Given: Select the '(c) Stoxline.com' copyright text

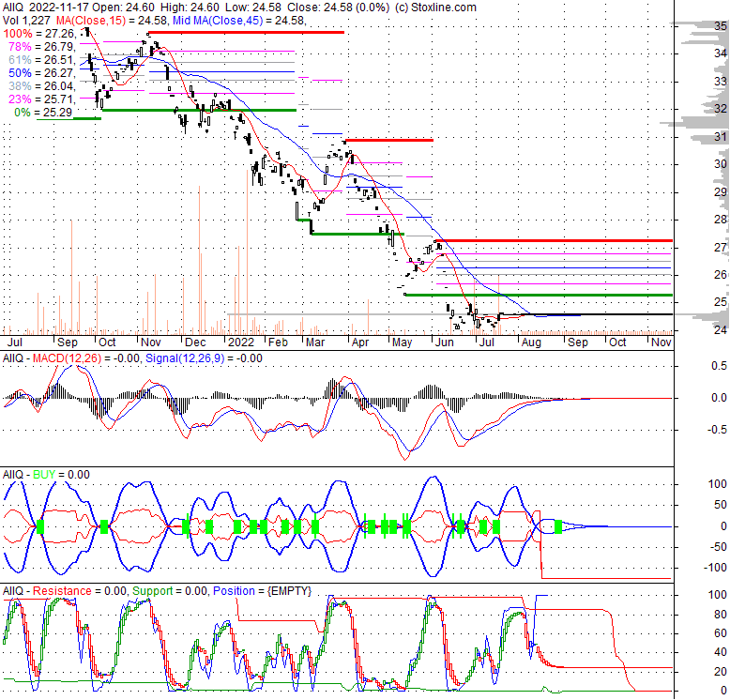Looking at the screenshot, I should 435,8.
